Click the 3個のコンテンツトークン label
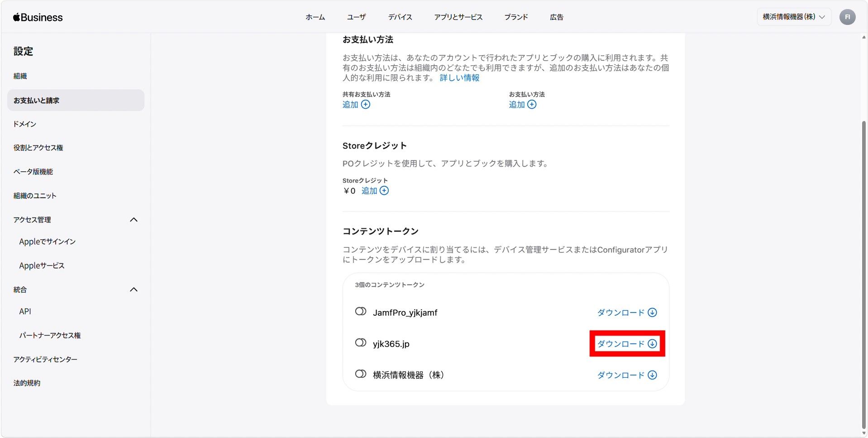This screenshot has width=868, height=438. 390,285
